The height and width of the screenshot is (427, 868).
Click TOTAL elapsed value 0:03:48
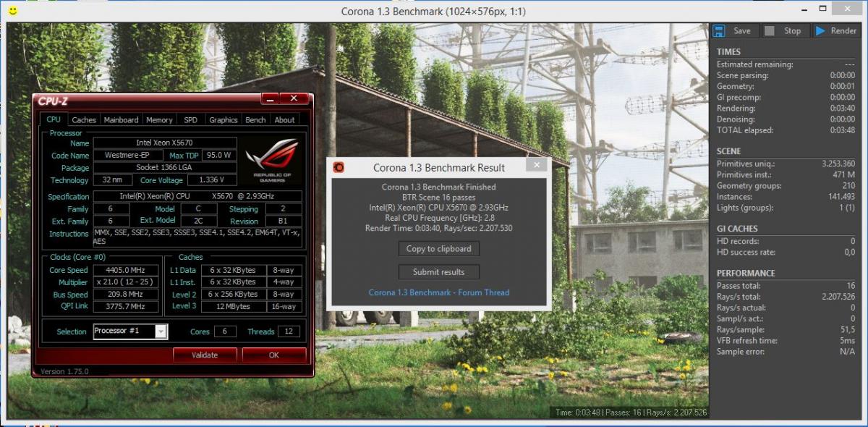pyautogui.click(x=842, y=130)
